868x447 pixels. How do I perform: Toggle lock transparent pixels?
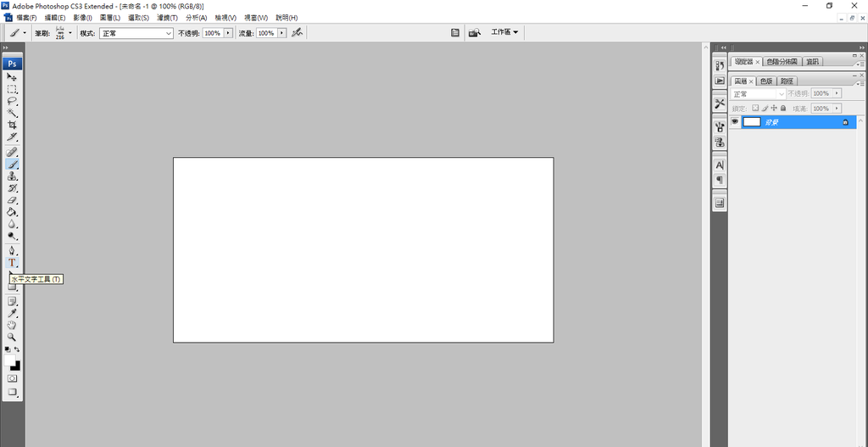[x=755, y=109]
